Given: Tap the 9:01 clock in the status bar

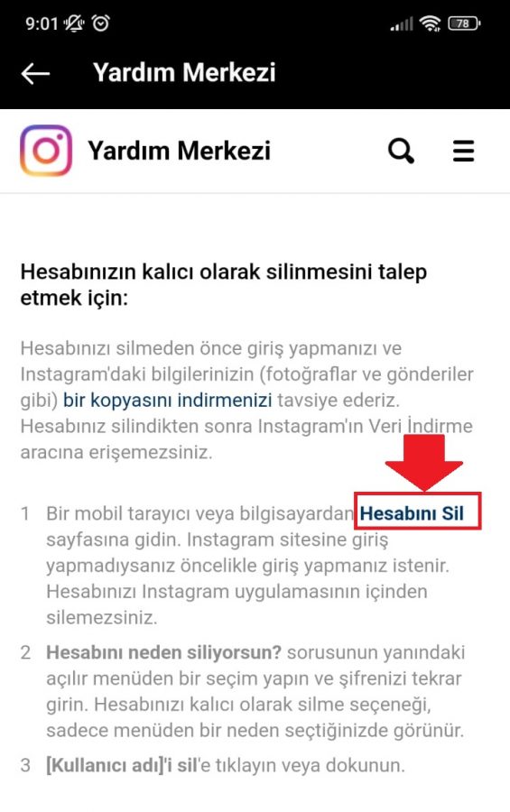Looking at the screenshot, I should pos(42,23).
